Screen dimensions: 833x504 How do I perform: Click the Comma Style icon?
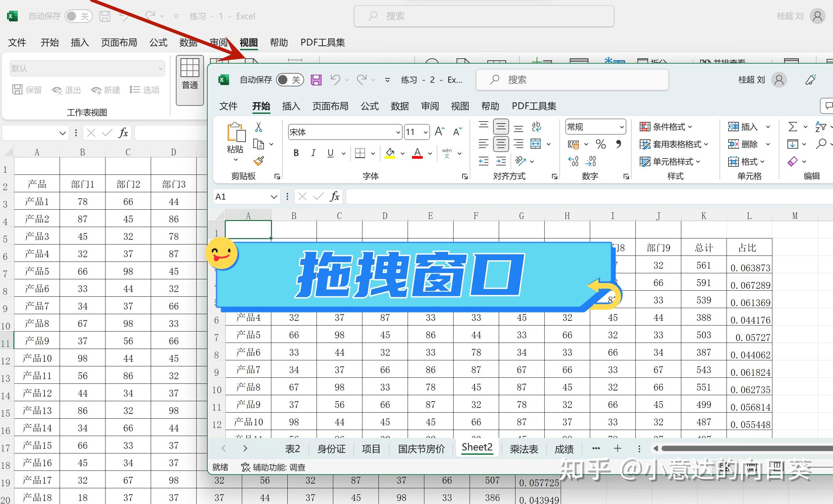click(618, 144)
